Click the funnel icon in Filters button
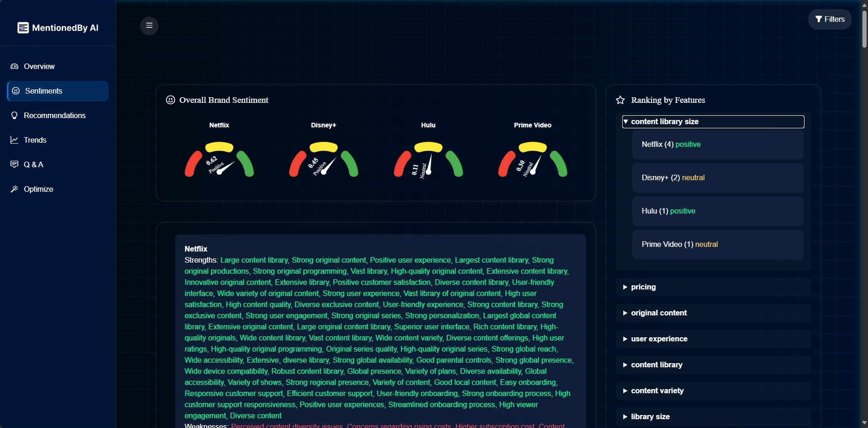This screenshot has height=428, width=868. [819, 19]
